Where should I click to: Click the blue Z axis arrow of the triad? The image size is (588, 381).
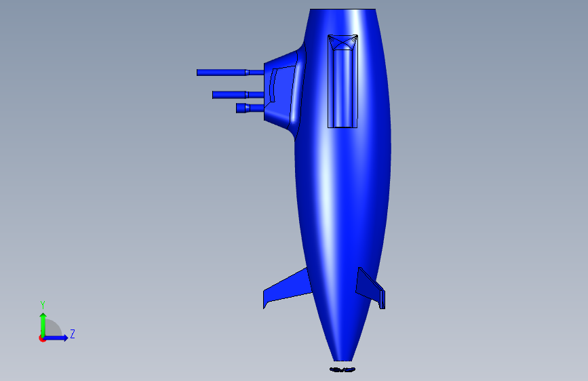pyautogui.click(x=56, y=338)
